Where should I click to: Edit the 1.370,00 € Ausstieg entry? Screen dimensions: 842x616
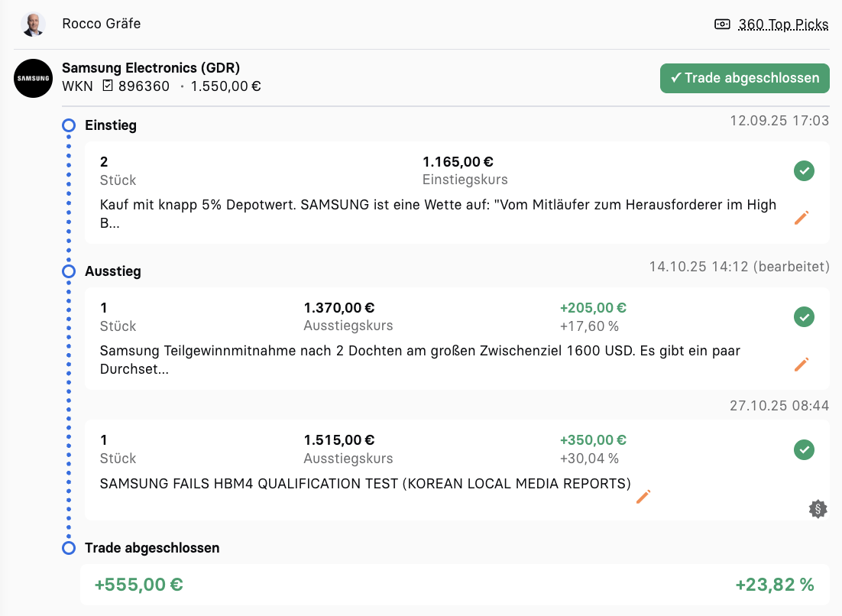click(x=801, y=364)
